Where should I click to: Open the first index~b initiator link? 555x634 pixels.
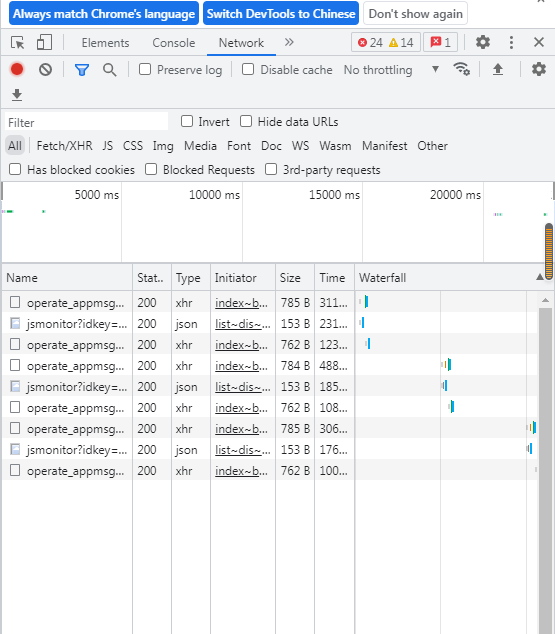[x=241, y=303]
